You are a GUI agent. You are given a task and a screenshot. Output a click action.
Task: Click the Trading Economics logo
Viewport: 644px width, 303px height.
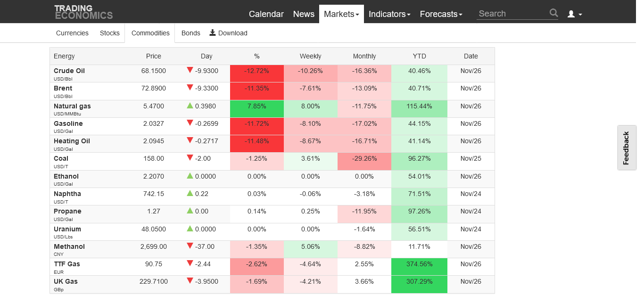pyautogui.click(x=83, y=12)
